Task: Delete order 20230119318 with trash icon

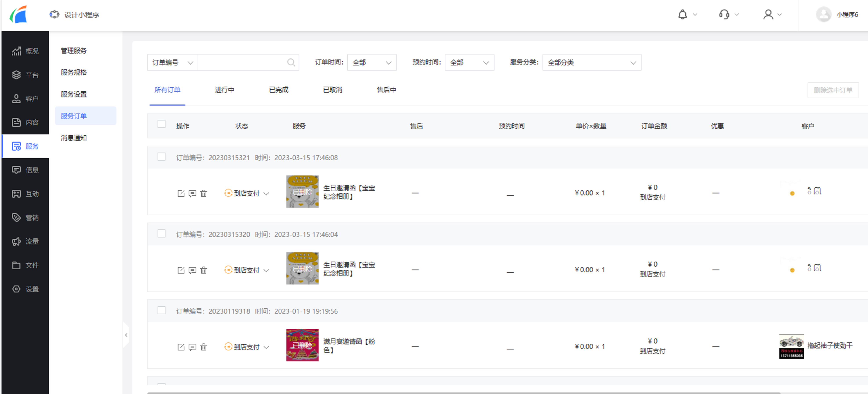Action: tap(203, 347)
